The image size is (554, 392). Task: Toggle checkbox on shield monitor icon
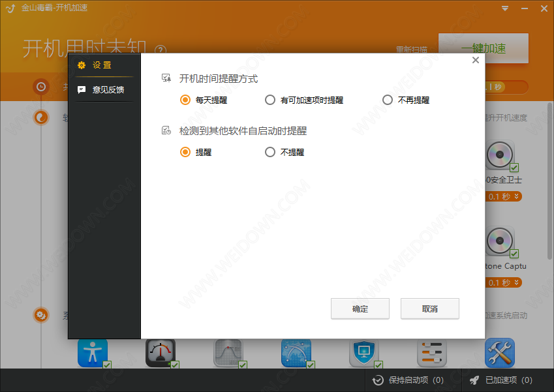[x=378, y=365]
